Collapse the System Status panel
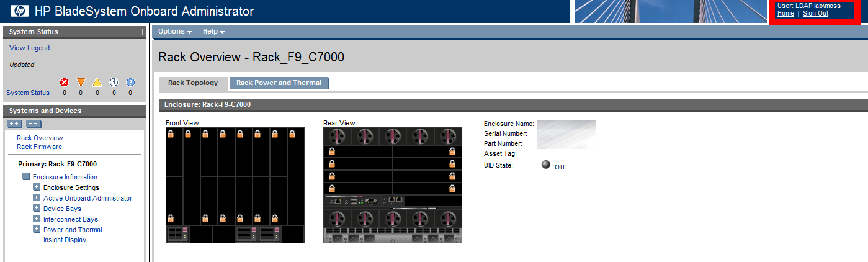The image size is (868, 262). pos(140,32)
